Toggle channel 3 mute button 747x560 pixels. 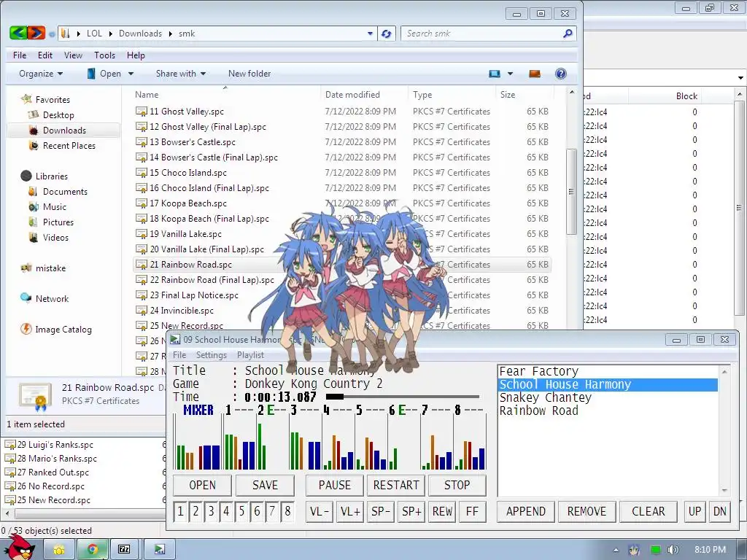click(211, 511)
